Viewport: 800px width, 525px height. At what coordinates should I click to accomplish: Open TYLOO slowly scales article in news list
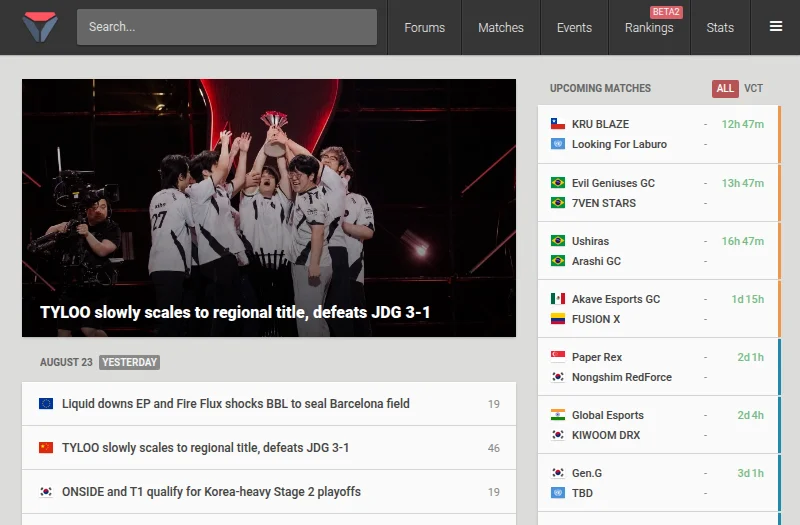pos(269,447)
